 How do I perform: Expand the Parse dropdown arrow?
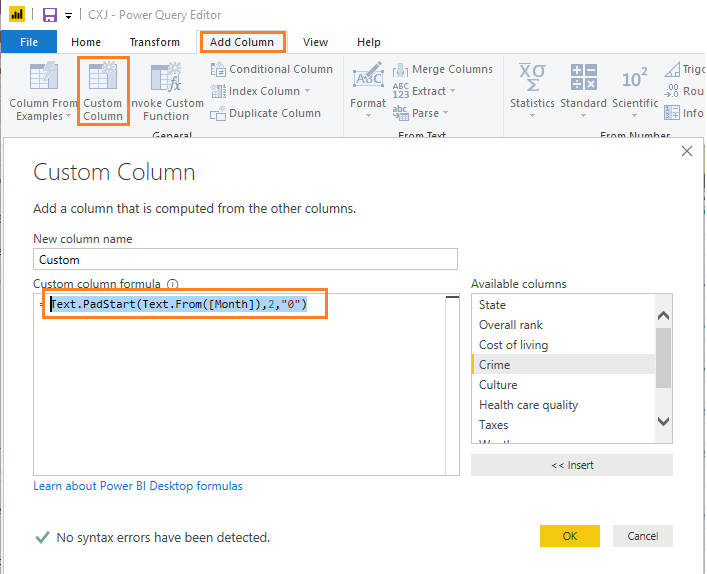coord(445,112)
